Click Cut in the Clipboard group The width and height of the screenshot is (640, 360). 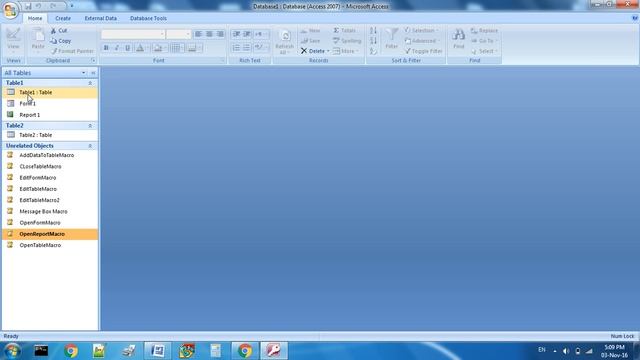pyautogui.click(x=59, y=31)
